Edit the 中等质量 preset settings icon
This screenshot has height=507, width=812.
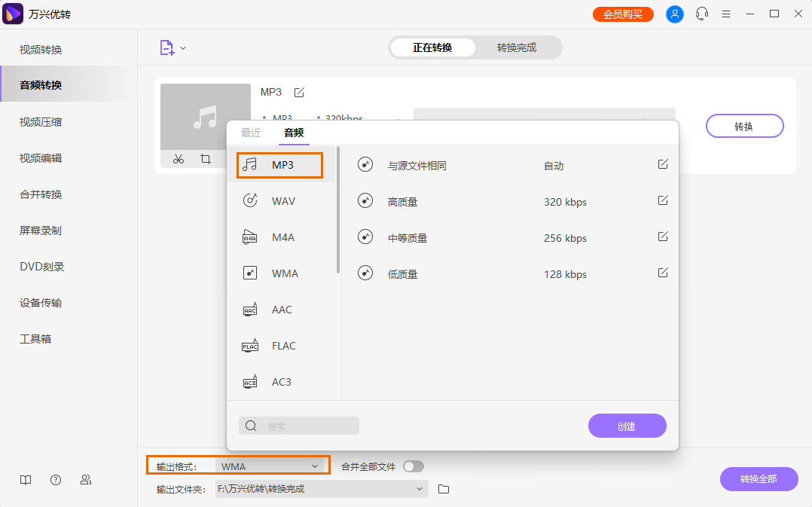pyautogui.click(x=663, y=237)
